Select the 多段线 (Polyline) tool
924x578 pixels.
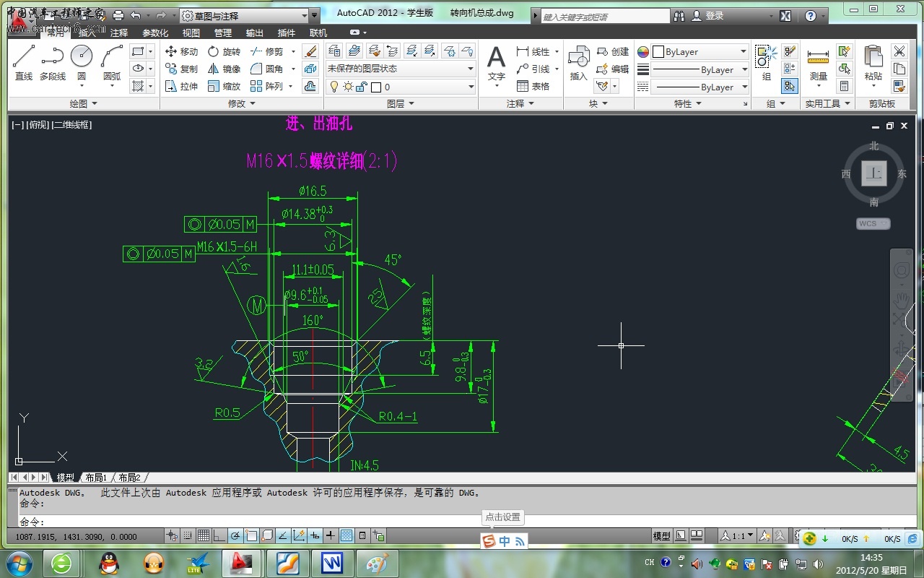tap(52, 62)
